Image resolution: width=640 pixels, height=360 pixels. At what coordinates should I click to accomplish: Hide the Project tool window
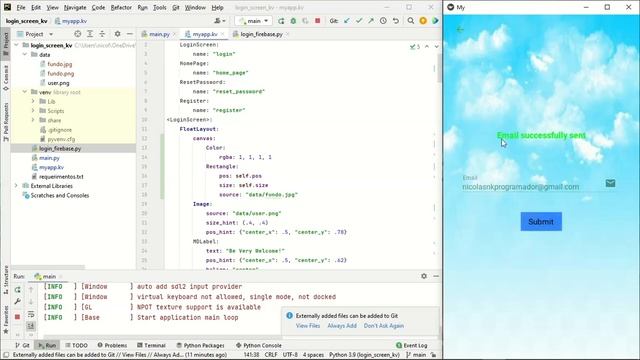click(129, 34)
